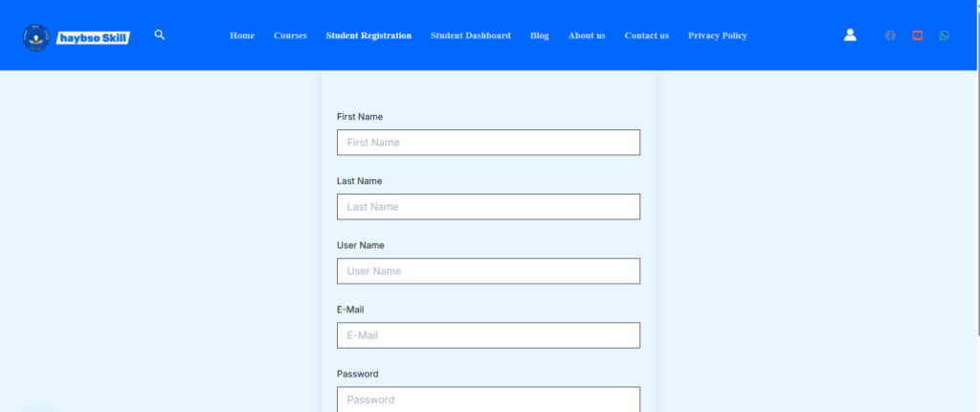Focus the First Name input field
The height and width of the screenshot is (412, 980).
(488, 143)
